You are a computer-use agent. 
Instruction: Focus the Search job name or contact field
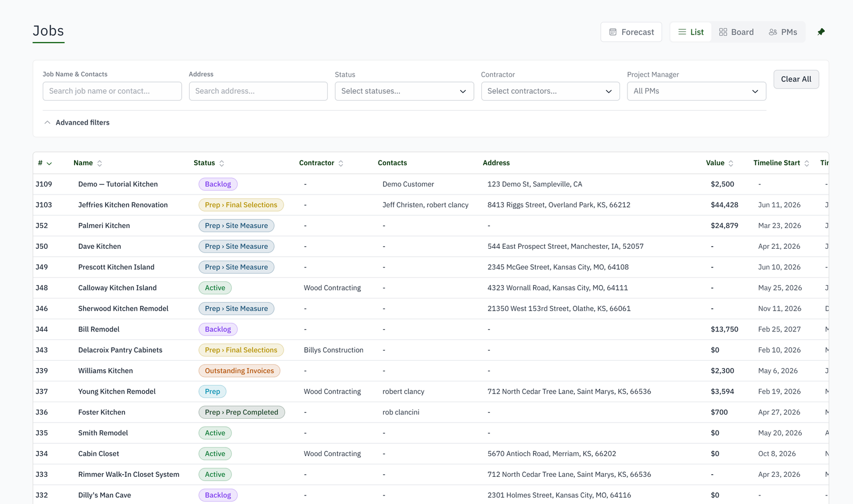pyautogui.click(x=112, y=91)
